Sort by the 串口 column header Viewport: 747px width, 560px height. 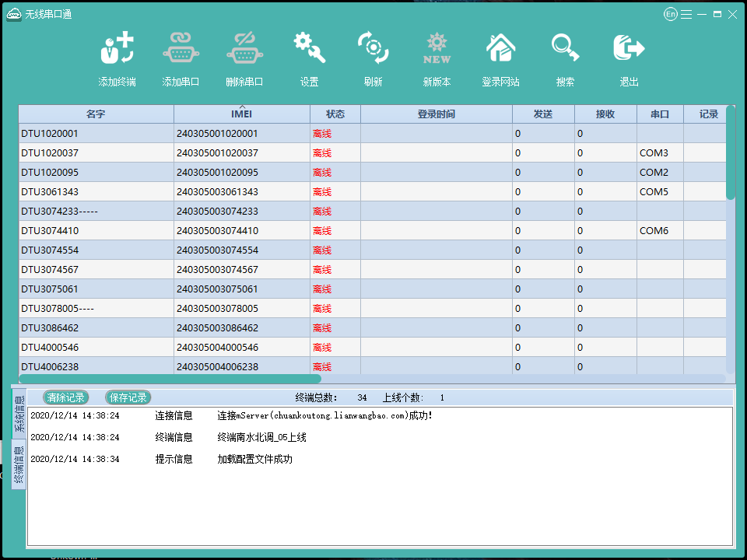661,114
